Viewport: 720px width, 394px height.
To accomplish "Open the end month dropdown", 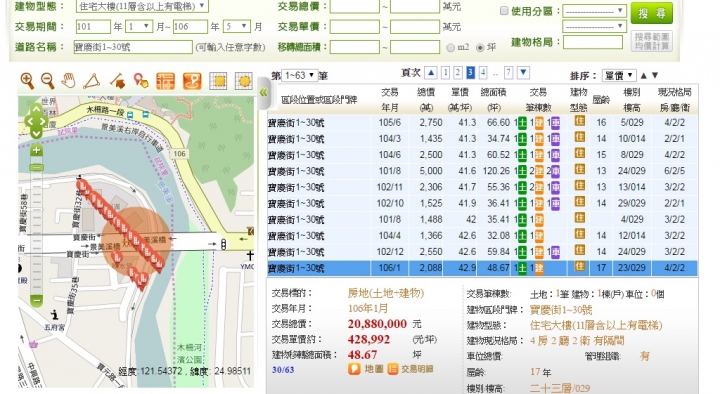I will 236,27.
